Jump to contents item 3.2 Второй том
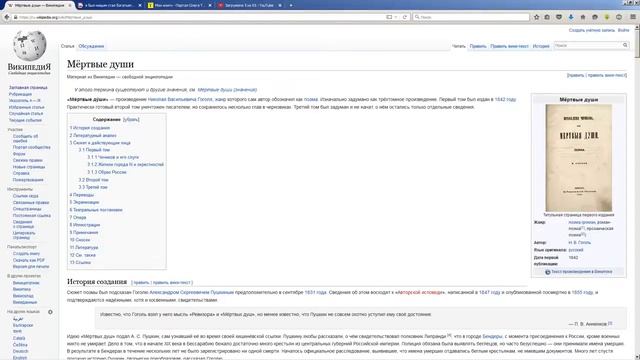The width and height of the screenshot is (640, 360). [93, 180]
